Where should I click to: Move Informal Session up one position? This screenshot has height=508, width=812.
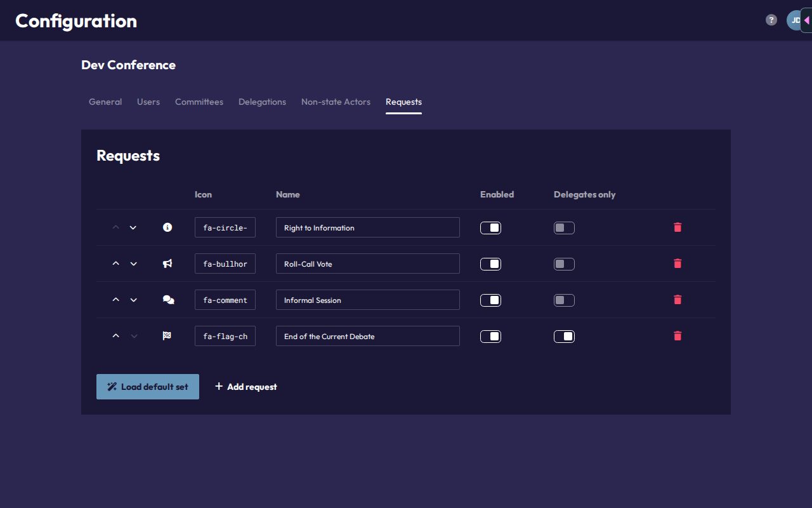click(x=115, y=300)
